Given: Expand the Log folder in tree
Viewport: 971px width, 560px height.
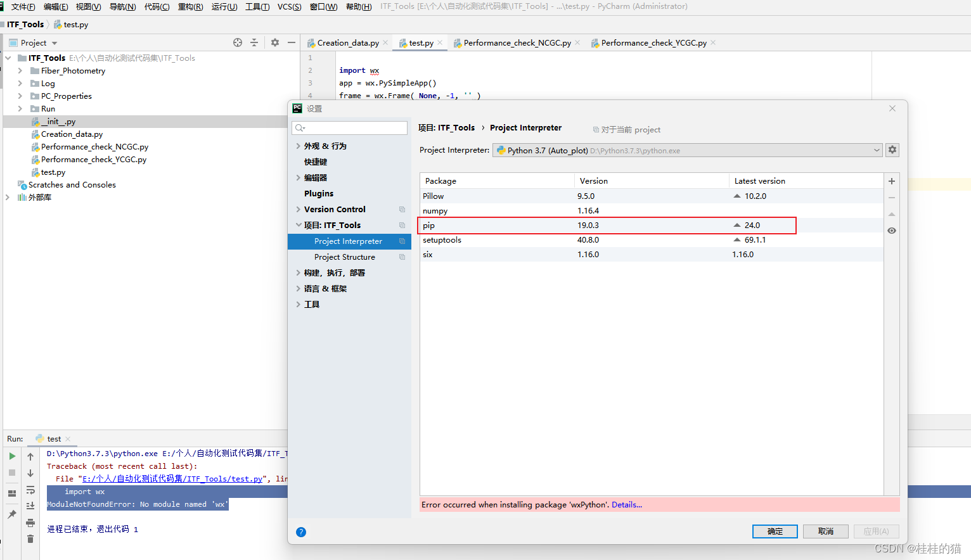Looking at the screenshot, I should 20,84.
